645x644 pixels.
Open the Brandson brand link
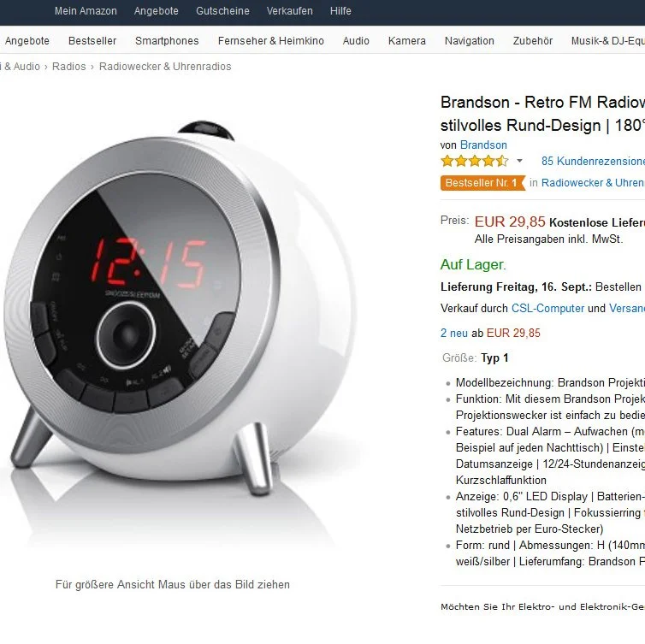(x=483, y=145)
